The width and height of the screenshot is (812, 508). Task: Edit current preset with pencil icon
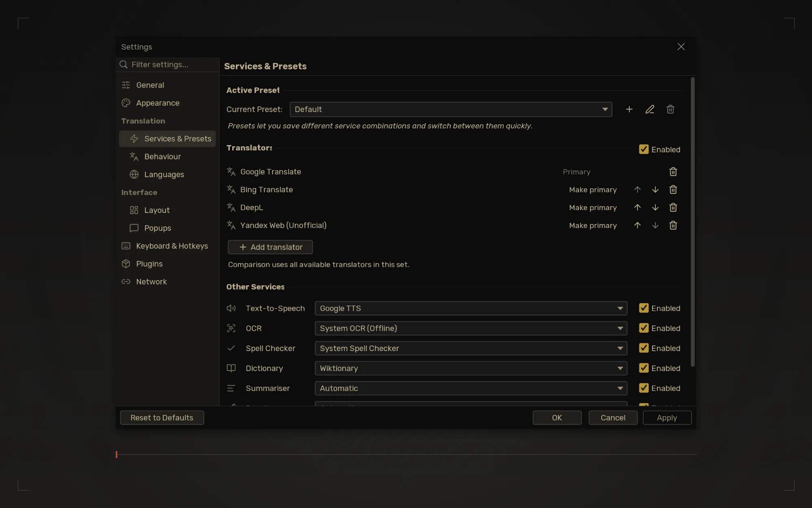pyautogui.click(x=650, y=109)
